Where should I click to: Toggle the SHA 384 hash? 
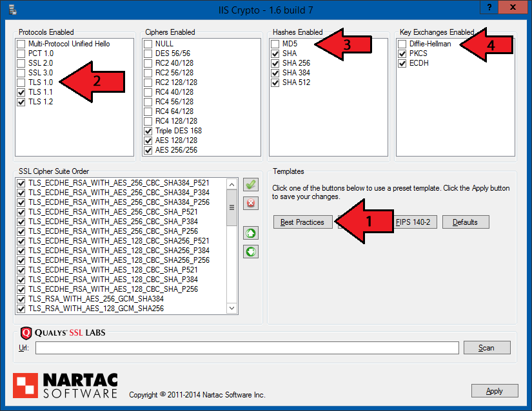click(x=275, y=73)
